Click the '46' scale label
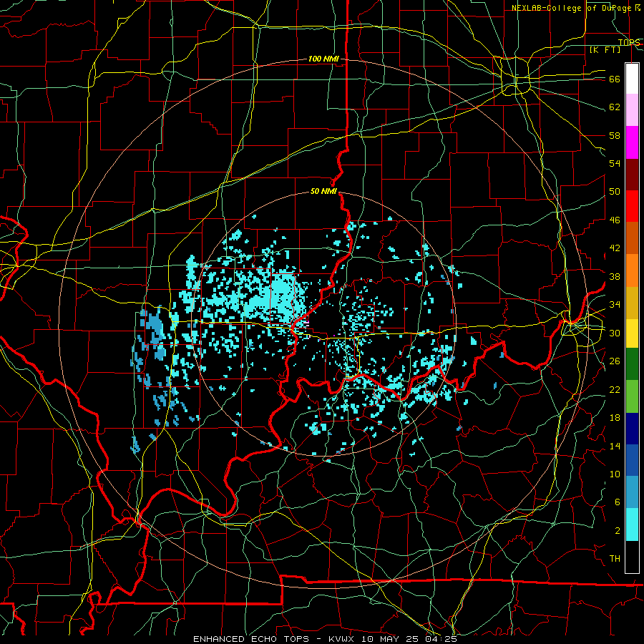The image size is (644, 644). click(615, 220)
